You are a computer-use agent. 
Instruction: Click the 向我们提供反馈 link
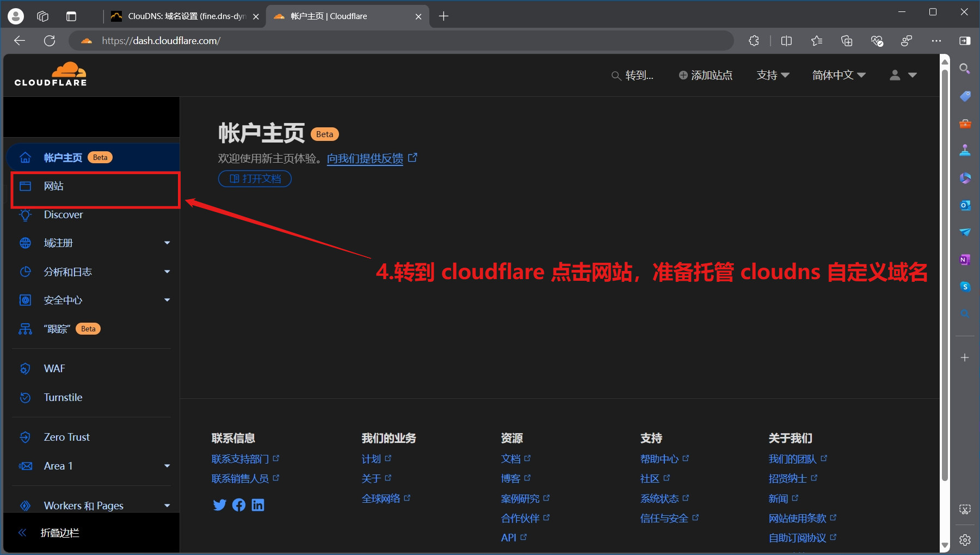pyautogui.click(x=365, y=158)
